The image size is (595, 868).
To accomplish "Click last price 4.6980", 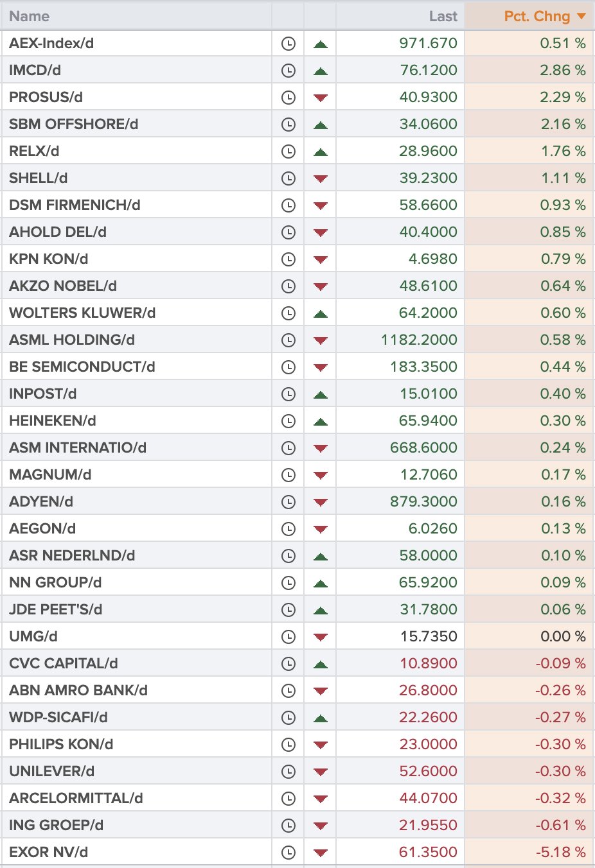I will (433, 259).
